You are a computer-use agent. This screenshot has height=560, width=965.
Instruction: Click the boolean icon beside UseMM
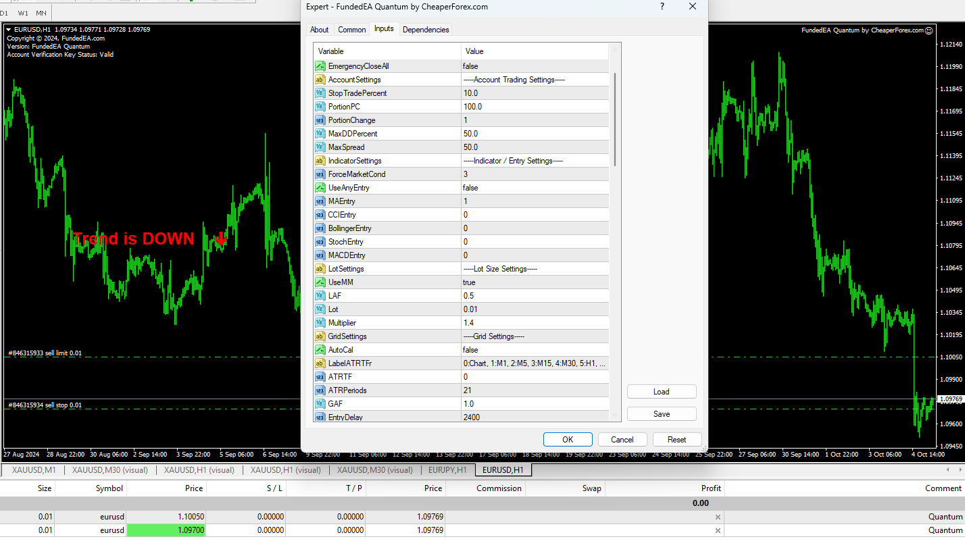(320, 282)
